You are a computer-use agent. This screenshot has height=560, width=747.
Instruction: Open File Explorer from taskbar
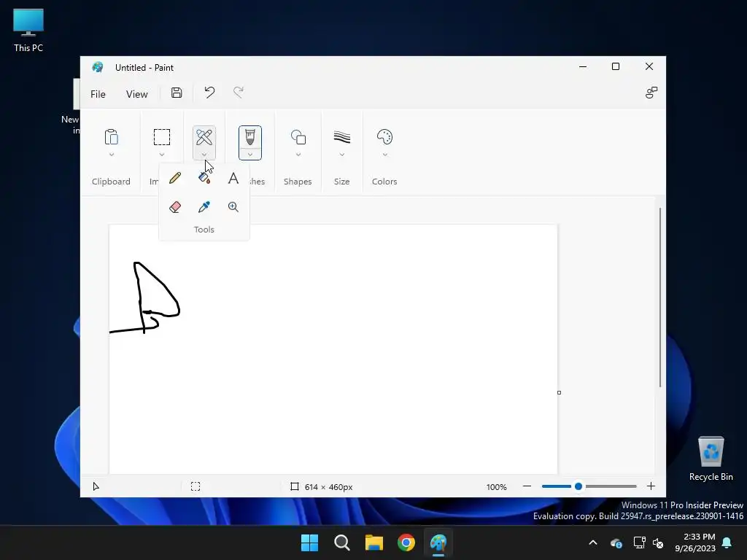point(374,542)
